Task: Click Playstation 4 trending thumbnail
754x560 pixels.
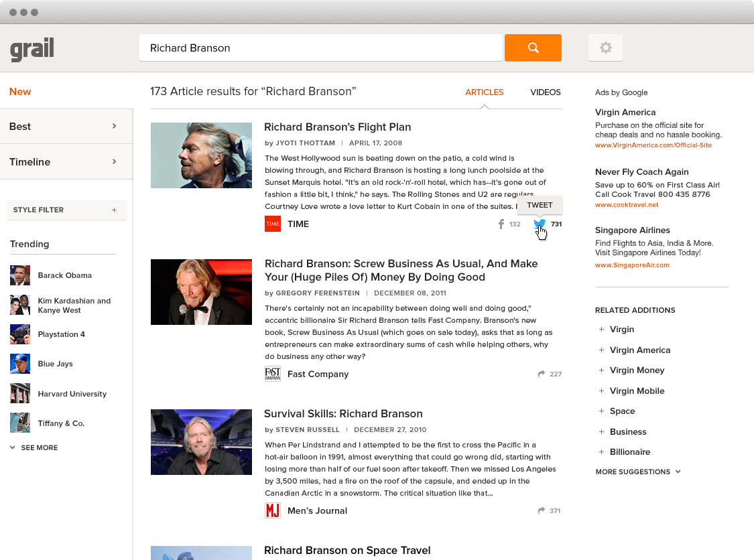Action: (19, 334)
